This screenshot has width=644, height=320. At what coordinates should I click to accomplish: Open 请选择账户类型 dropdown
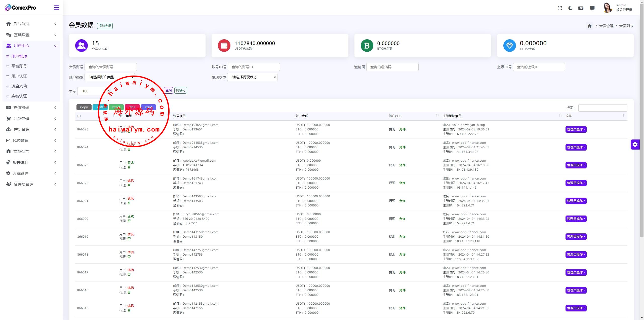(110, 77)
